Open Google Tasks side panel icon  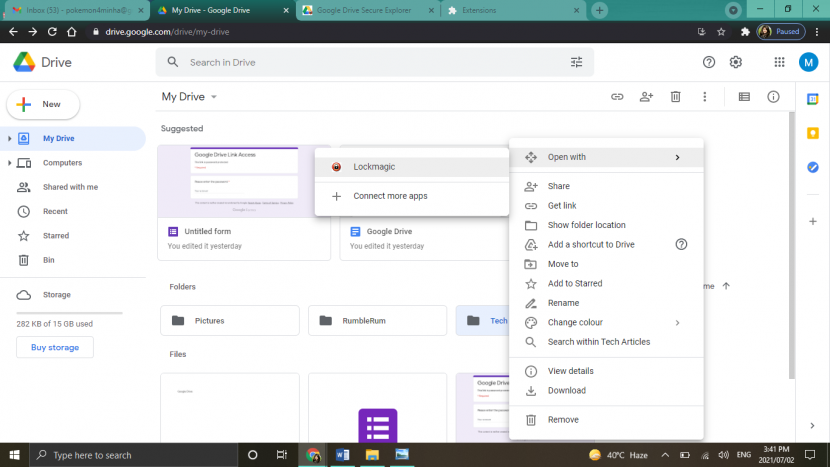(813, 167)
